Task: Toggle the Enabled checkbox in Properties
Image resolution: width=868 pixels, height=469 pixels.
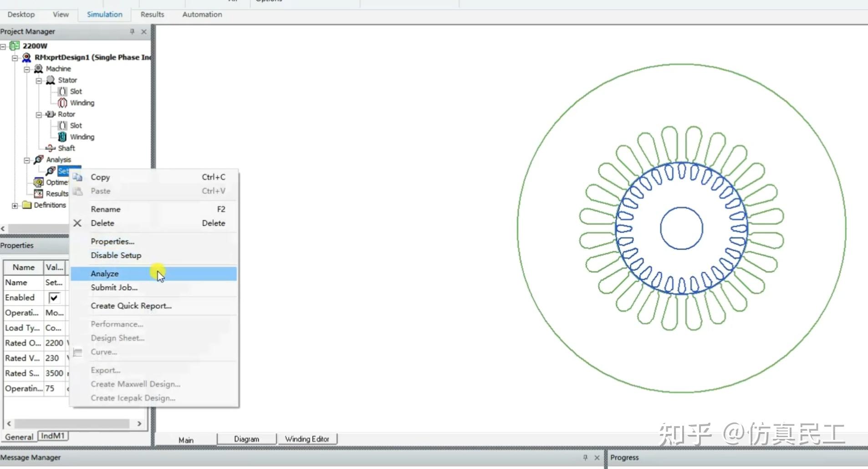Action: [x=54, y=297]
